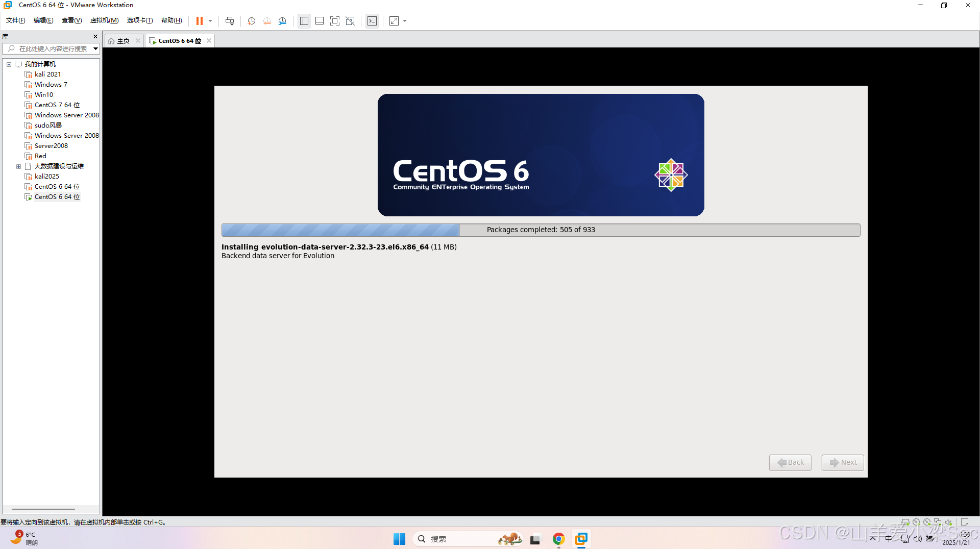Click the Back button in installer

pos(790,462)
